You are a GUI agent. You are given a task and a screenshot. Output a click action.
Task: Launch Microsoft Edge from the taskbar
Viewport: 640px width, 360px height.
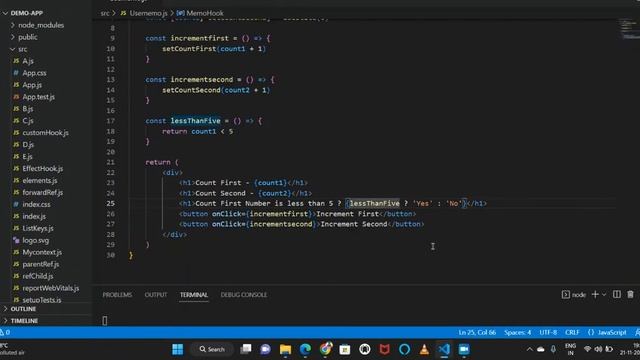tap(305, 349)
